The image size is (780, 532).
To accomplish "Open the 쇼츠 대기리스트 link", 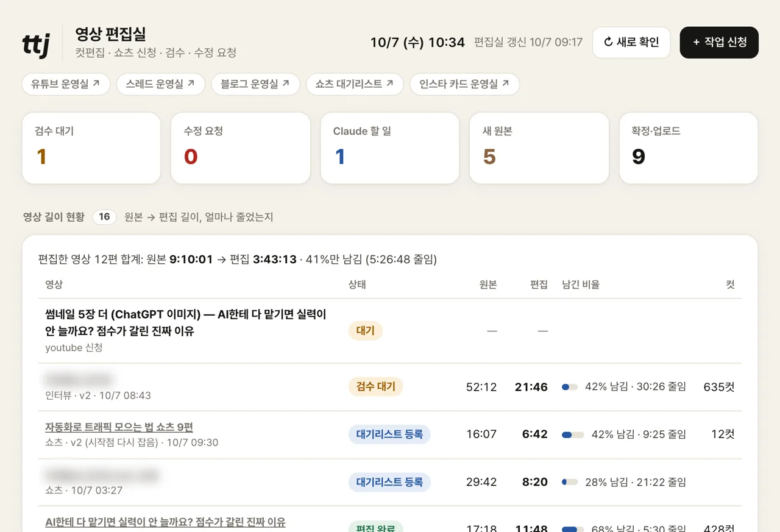I will point(355,84).
